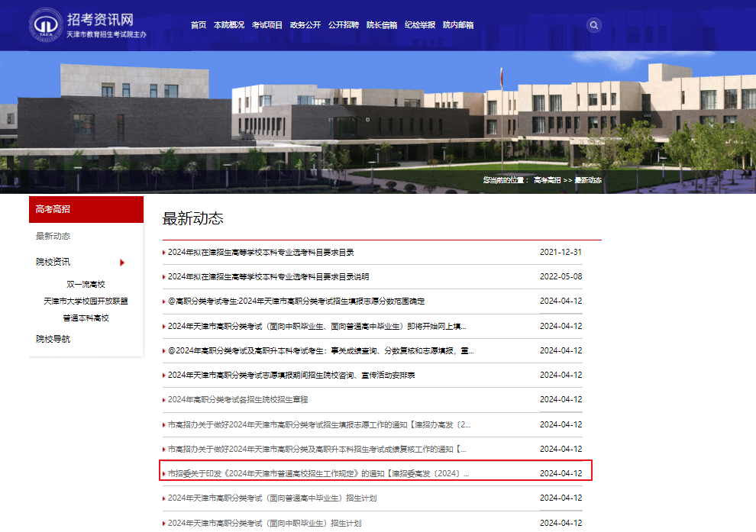Click the 招考资讯网 site logo emblem

click(x=46, y=25)
